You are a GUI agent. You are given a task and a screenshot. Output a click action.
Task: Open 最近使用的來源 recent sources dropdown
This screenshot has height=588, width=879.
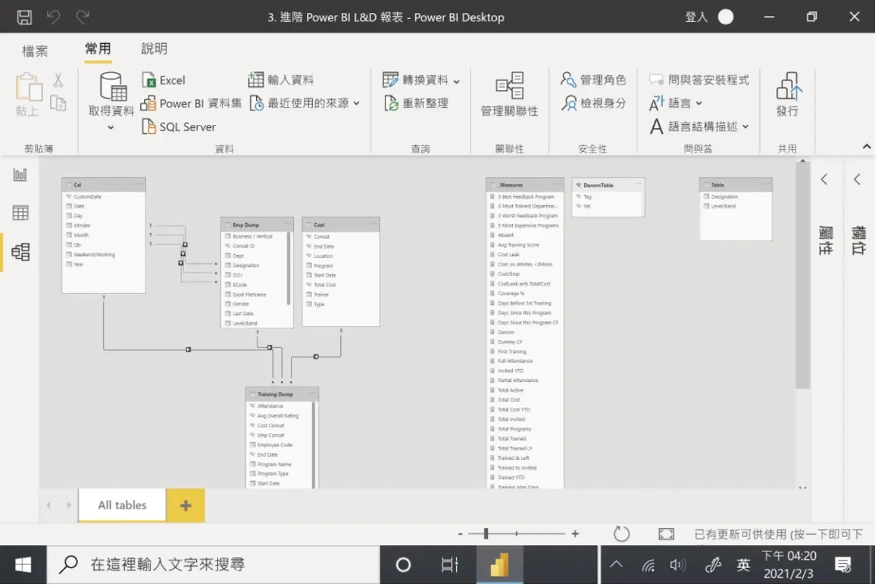coord(356,104)
